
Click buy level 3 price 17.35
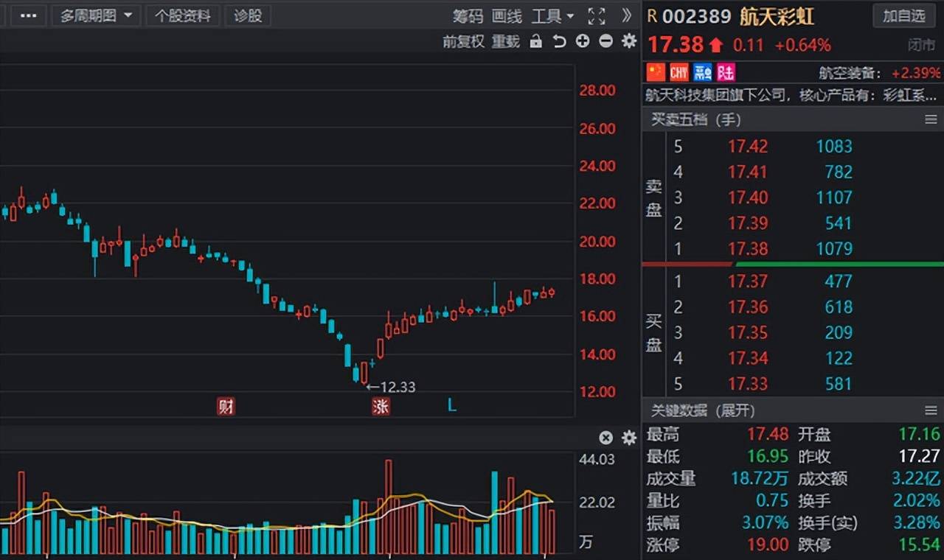(x=748, y=333)
